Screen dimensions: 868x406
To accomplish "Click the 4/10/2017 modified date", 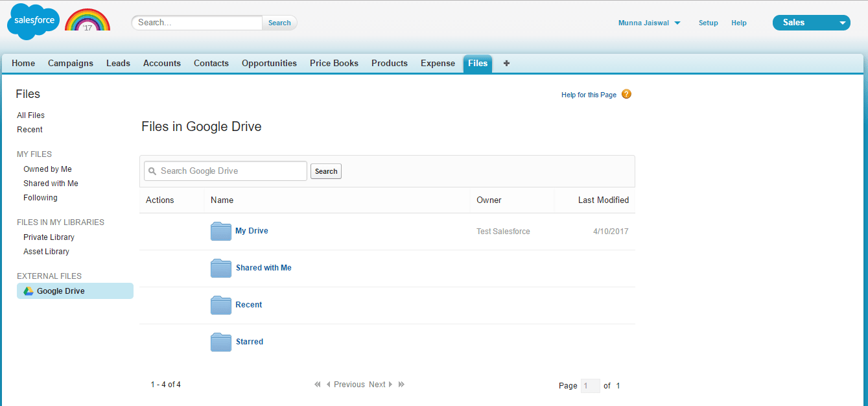I will (611, 232).
